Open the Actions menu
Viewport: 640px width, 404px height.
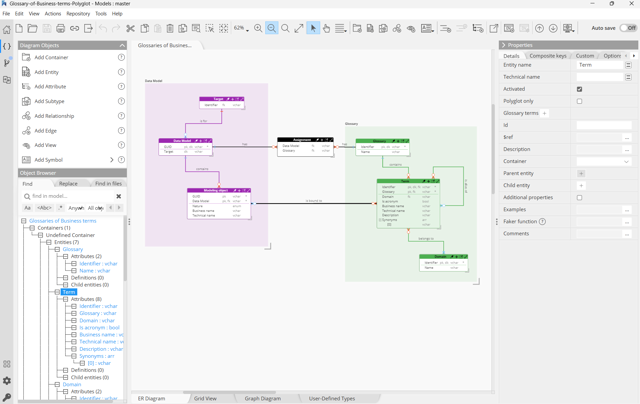point(53,13)
